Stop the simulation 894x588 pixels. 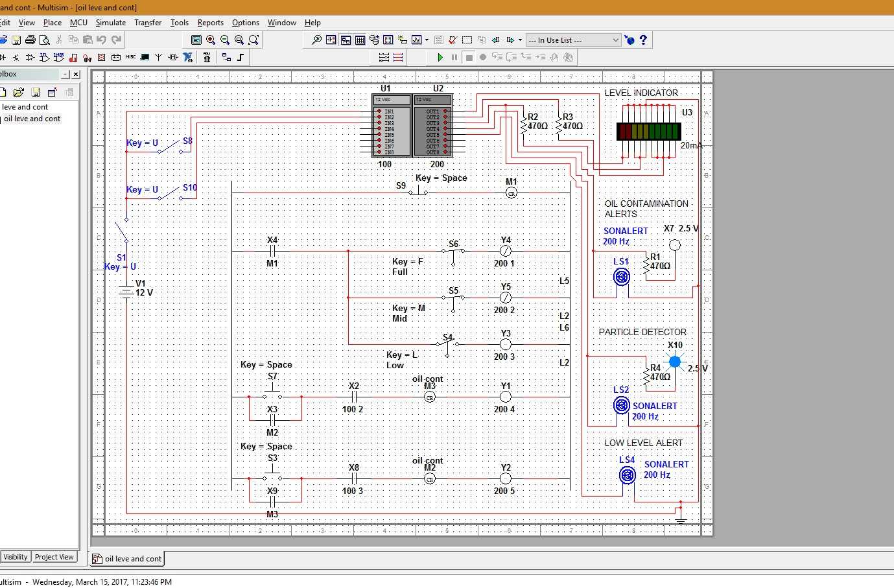pos(469,57)
